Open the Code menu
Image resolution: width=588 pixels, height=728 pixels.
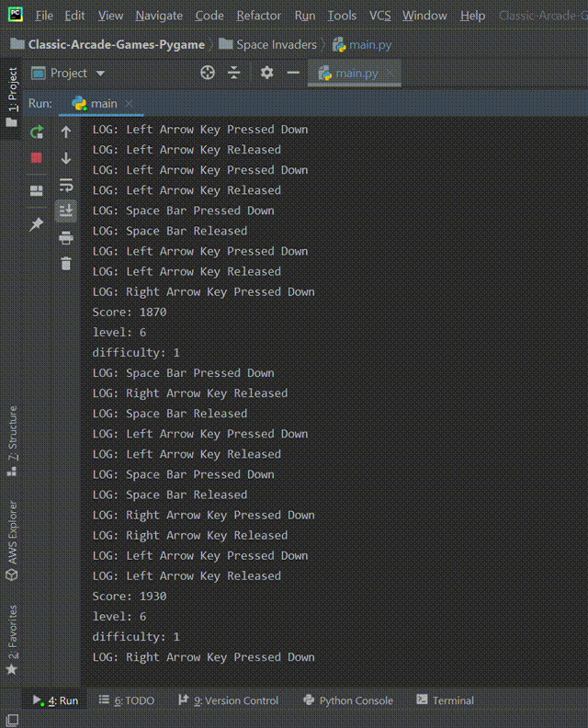pos(209,16)
